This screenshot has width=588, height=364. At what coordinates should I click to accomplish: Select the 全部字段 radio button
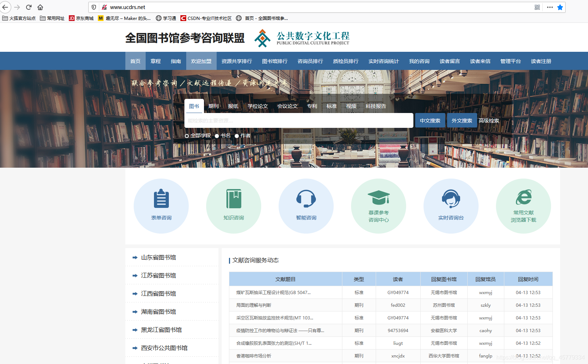[187, 136]
